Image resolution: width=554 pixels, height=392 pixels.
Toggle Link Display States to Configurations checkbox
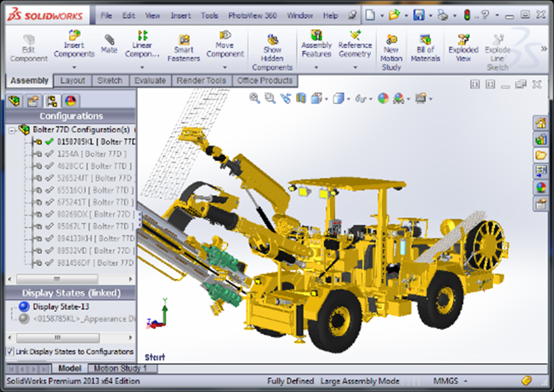[x=10, y=351]
